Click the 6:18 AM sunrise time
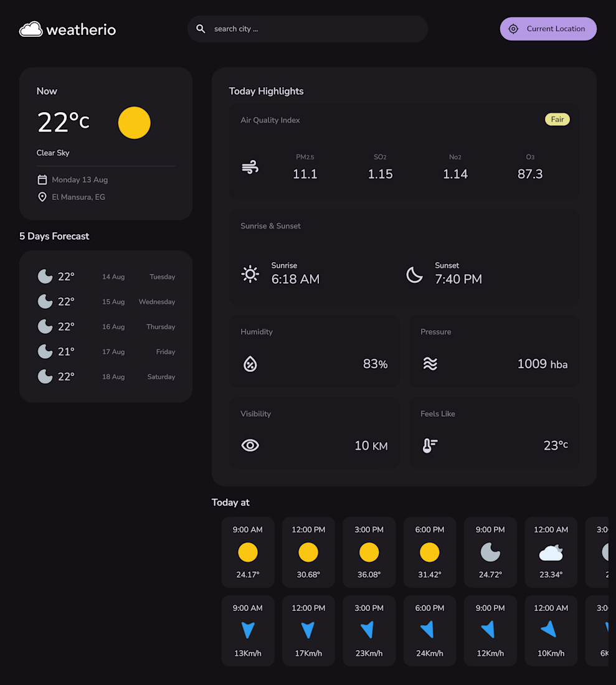The image size is (616, 685). 295,279
